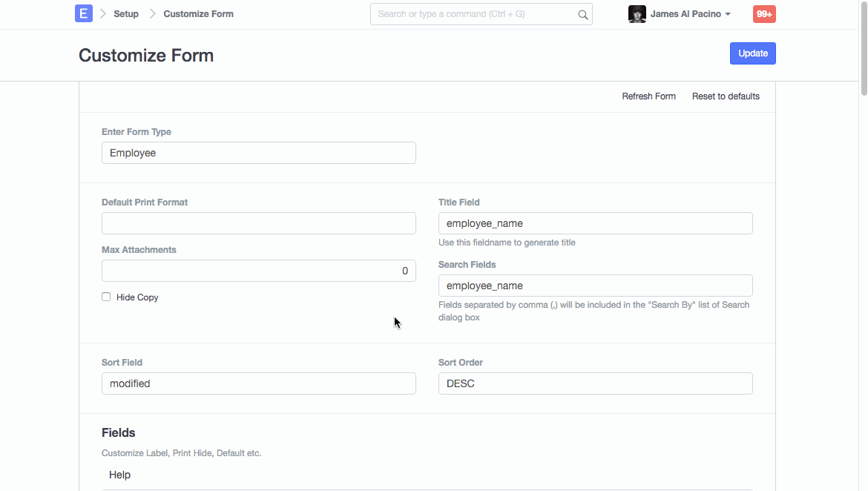Open the Enter Form Type Employee field
Screen dimensions: 868x491
tap(258, 153)
